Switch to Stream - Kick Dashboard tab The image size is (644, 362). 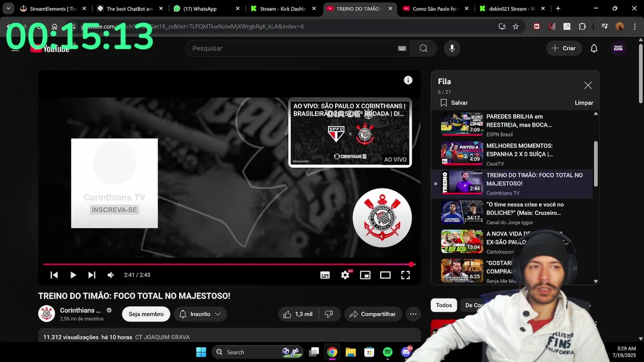[283, 9]
